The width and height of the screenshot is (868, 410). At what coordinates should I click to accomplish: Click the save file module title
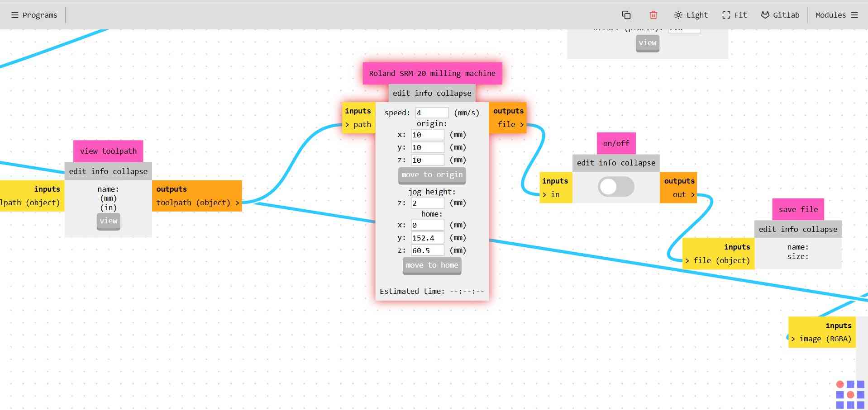tap(798, 209)
